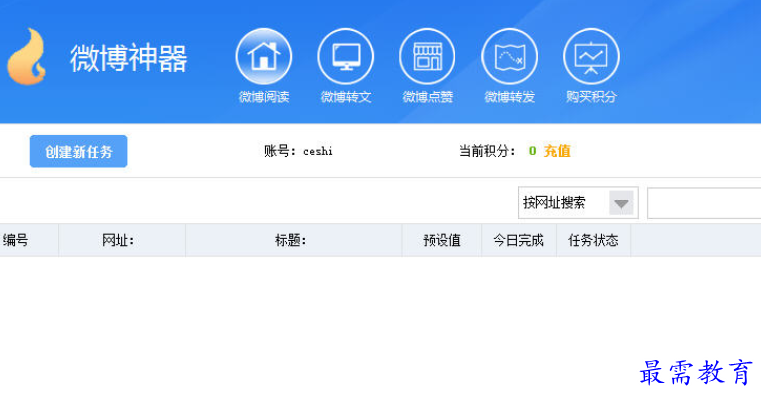Click the 网址: column header
The height and width of the screenshot is (404, 761).
click(122, 240)
